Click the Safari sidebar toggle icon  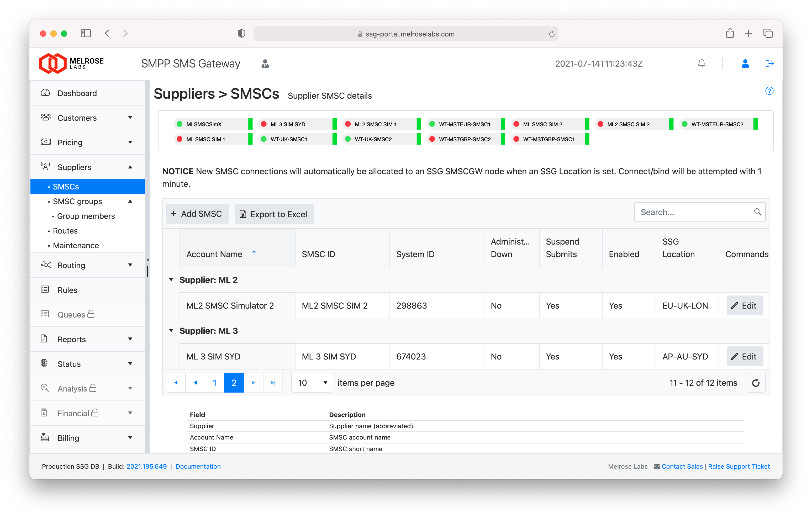86,33
